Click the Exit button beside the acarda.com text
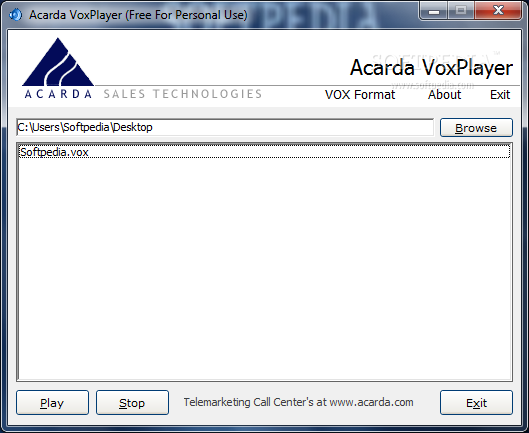This screenshot has height=433, width=529. tap(476, 403)
